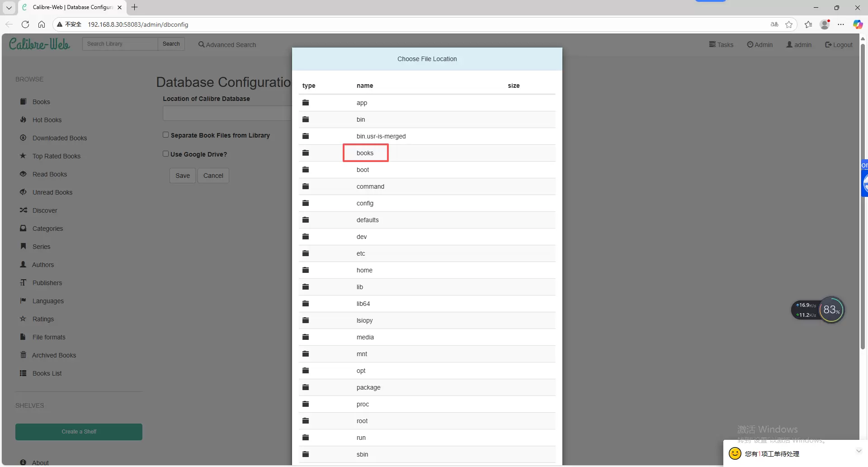This screenshot has width=868, height=467.
Task: Open browser tab list dropdown
Action: 9,7
